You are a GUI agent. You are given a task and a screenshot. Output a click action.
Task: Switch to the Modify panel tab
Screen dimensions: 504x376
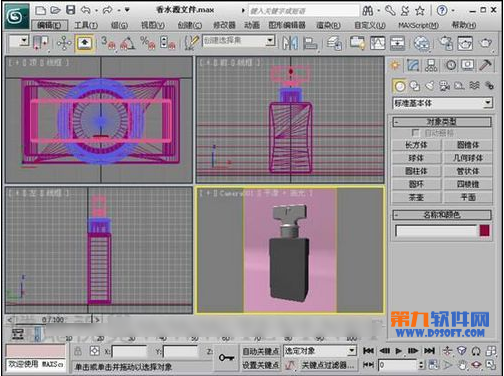tap(413, 65)
